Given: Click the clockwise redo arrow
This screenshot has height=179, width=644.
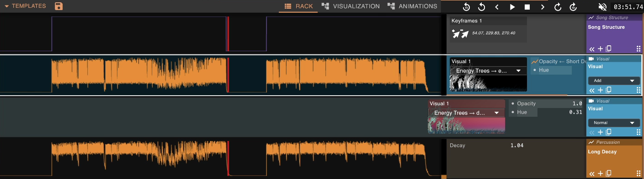Looking at the screenshot, I should (558, 7).
